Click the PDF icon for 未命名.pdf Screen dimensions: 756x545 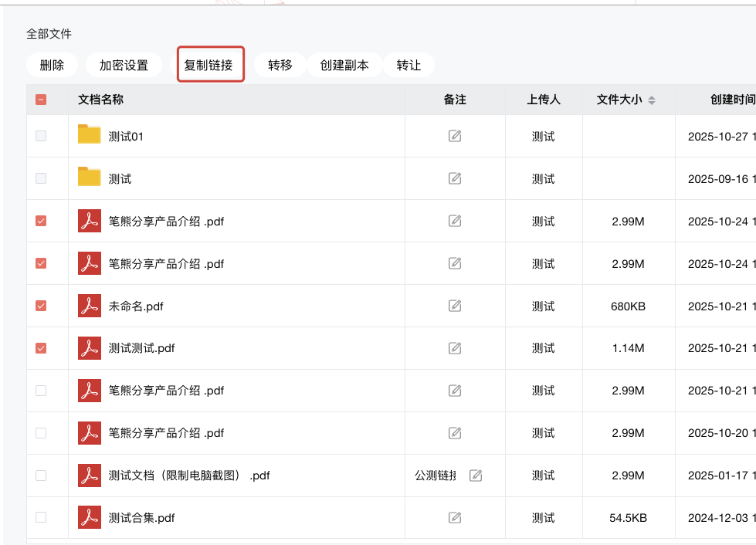90,306
